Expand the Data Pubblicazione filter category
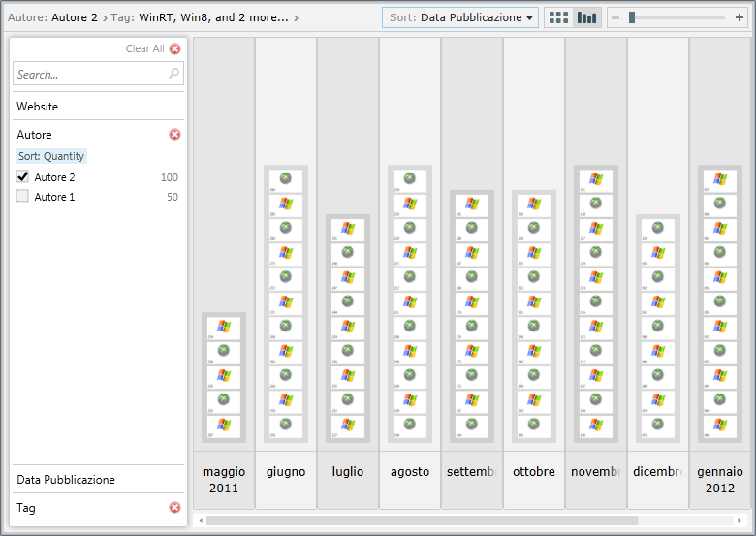Screen dimensions: 756x536 (98, 480)
